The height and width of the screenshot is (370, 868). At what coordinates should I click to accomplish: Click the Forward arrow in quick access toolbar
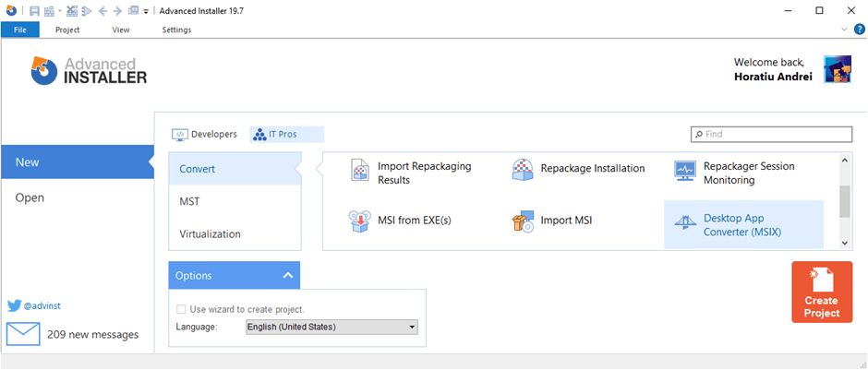click(117, 10)
